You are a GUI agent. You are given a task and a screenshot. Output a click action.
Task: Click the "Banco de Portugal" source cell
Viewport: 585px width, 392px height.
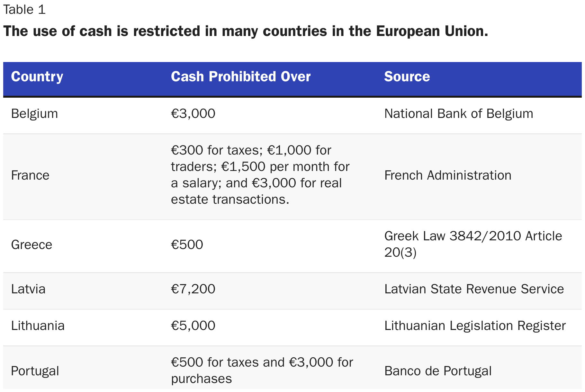point(438,371)
